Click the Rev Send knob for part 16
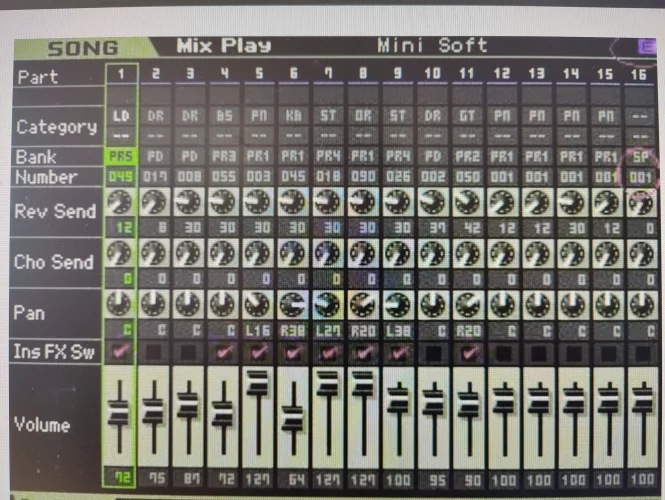This screenshot has width=665, height=500. click(x=638, y=203)
